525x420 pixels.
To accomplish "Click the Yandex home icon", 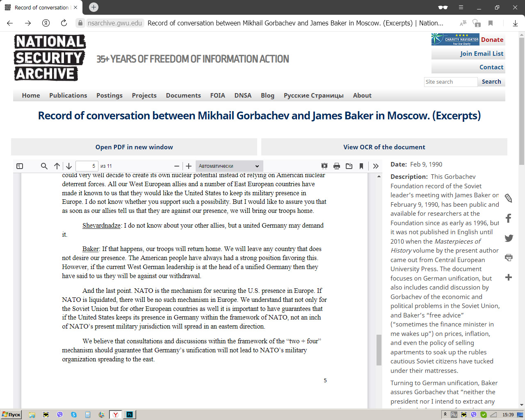I will pos(46,23).
